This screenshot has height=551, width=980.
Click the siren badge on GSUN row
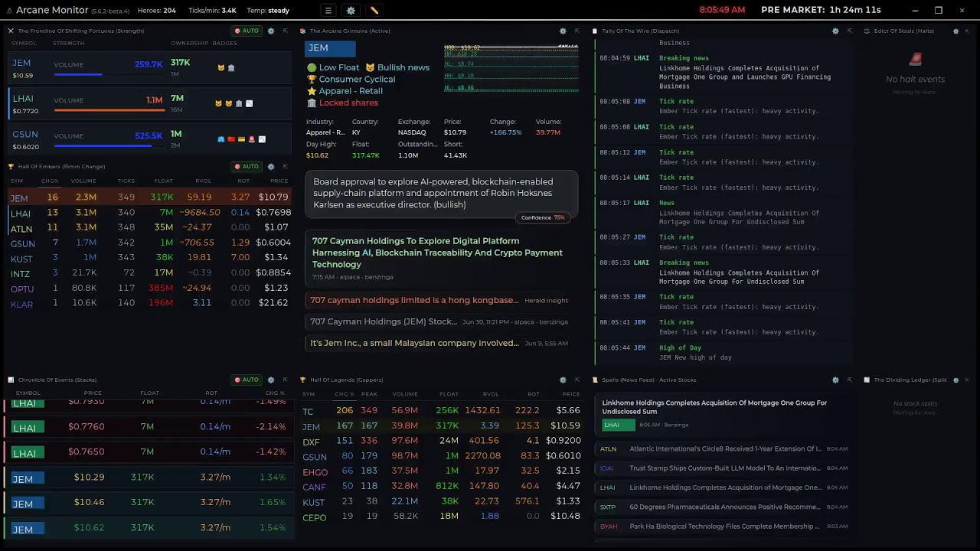tap(252, 139)
